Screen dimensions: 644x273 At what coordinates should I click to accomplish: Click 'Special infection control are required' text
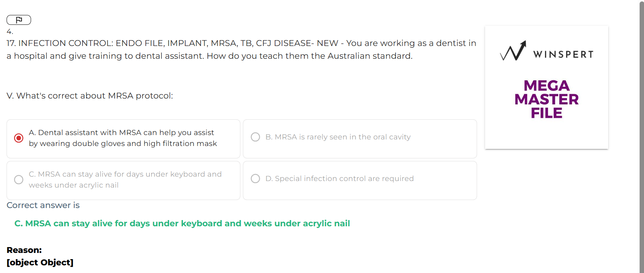pos(339,178)
